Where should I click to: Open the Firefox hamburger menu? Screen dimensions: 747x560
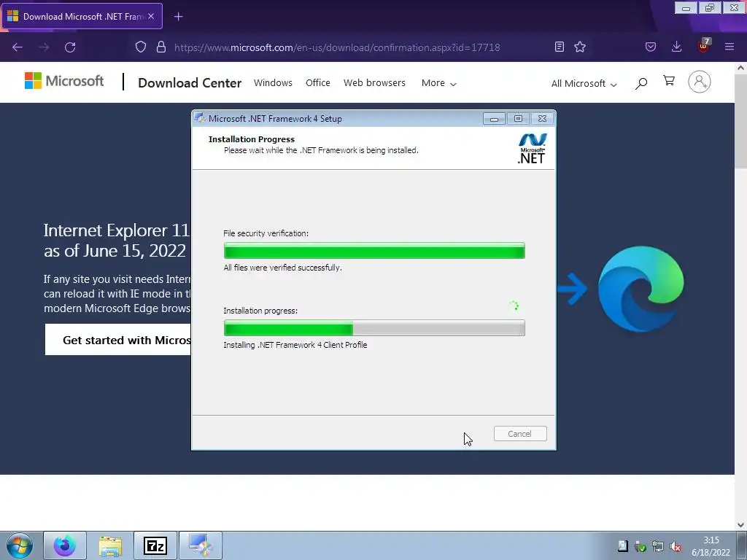pyautogui.click(x=729, y=47)
